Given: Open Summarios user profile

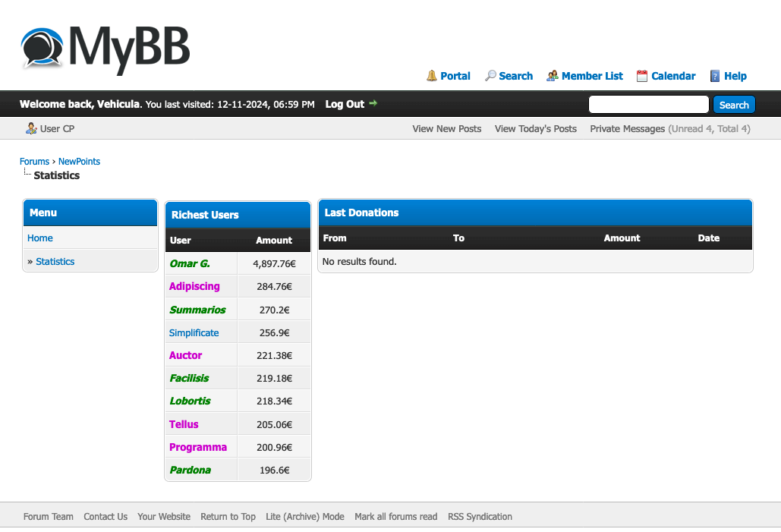Looking at the screenshot, I should point(197,310).
